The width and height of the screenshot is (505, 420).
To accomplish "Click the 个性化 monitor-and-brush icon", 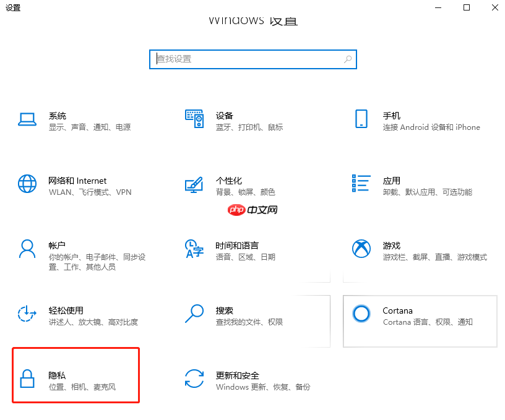I will pos(194,184).
